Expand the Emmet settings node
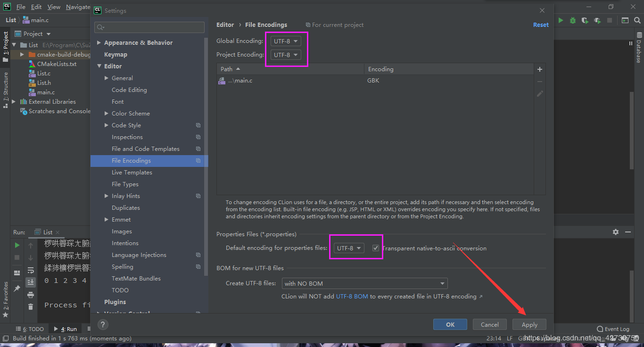This screenshot has width=644, height=347. (x=107, y=219)
